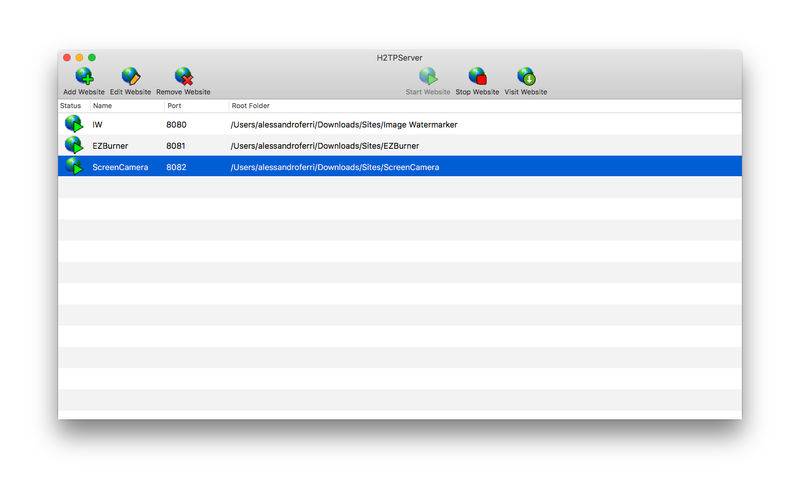Minimize the H2TPServer window
The image size is (800, 500).
79,58
